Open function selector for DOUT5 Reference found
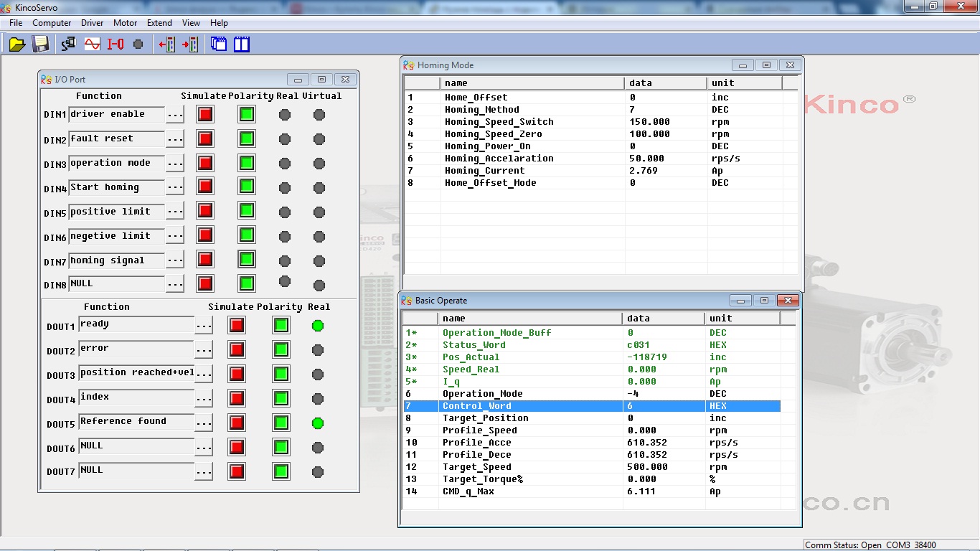980x551 pixels. pos(204,423)
